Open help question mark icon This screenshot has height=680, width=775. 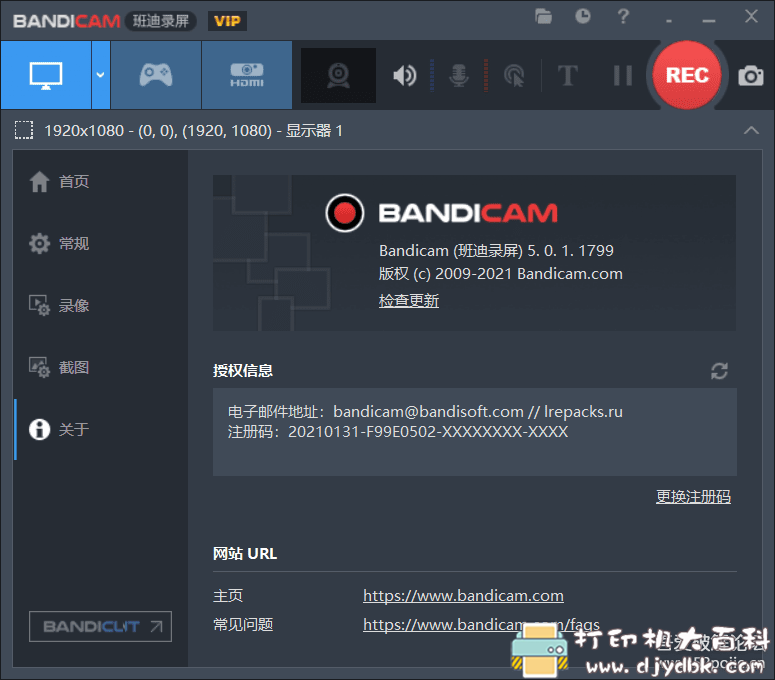click(623, 16)
